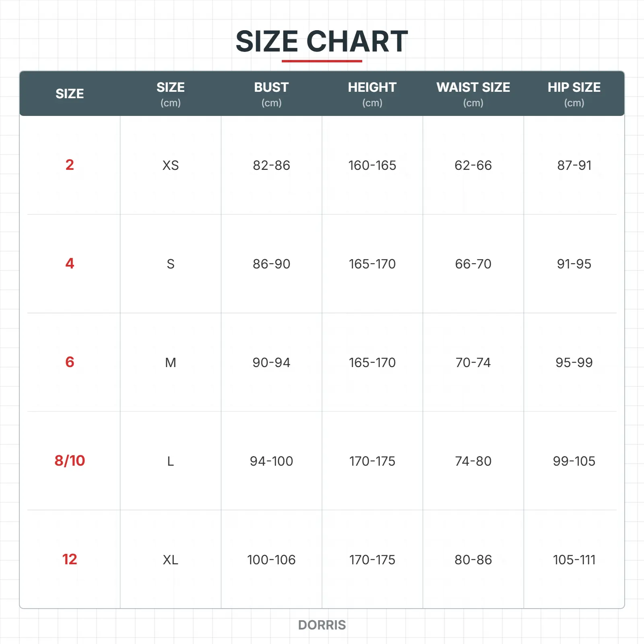Select waist value 70-74
Viewport: 644px width, 644px height.
(473, 363)
